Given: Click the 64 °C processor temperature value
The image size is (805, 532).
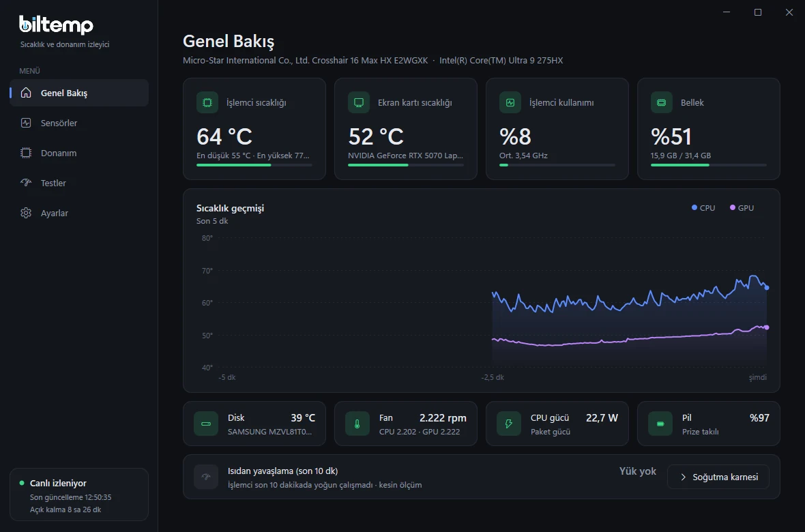Looking at the screenshot, I should pyautogui.click(x=224, y=136).
